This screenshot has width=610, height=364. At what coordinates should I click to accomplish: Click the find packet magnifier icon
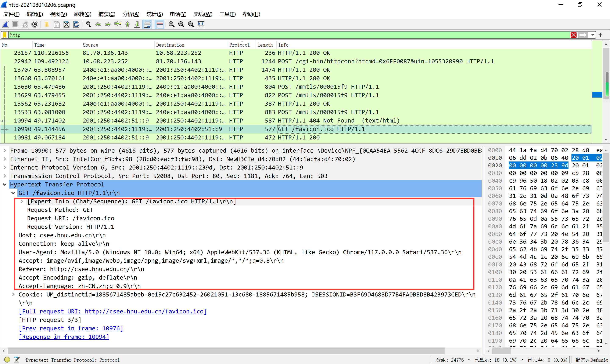[x=88, y=24]
